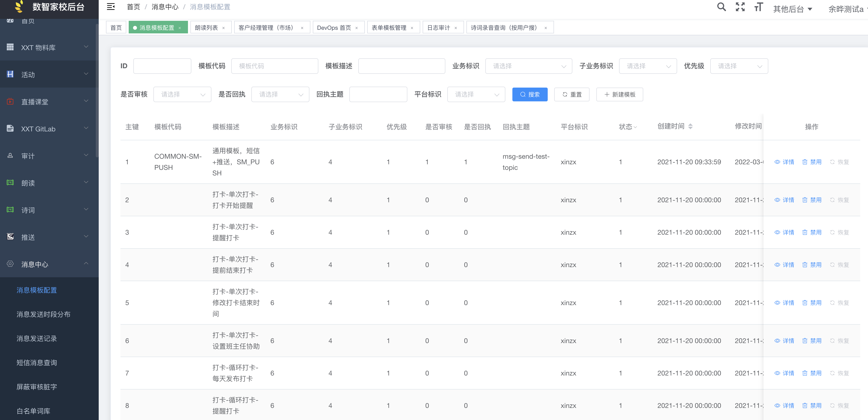The height and width of the screenshot is (420, 868).
Task: Close the 朗读列表 tab
Action: 223,28
